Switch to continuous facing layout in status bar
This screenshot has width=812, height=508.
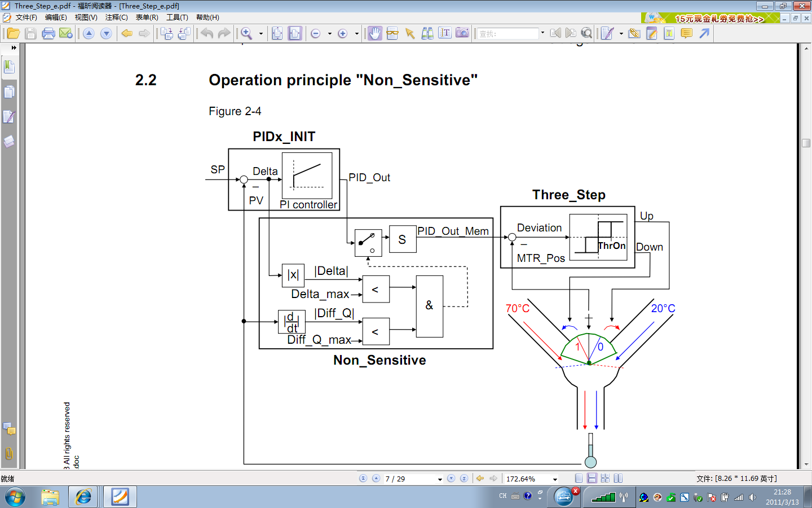pos(605,478)
